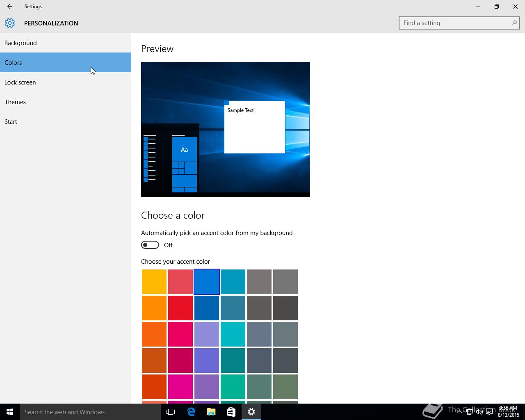Click the Find a setting field
This screenshot has width=525, height=420.
pyautogui.click(x=459, y=23)
